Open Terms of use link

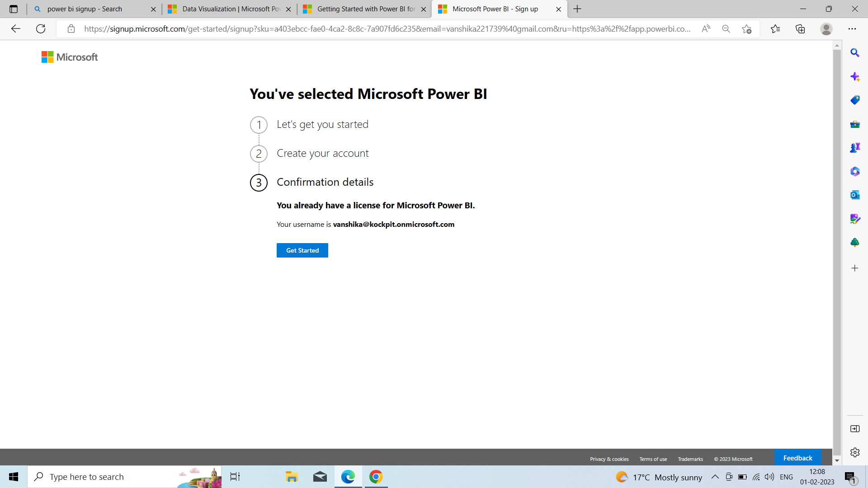(653, 459)
